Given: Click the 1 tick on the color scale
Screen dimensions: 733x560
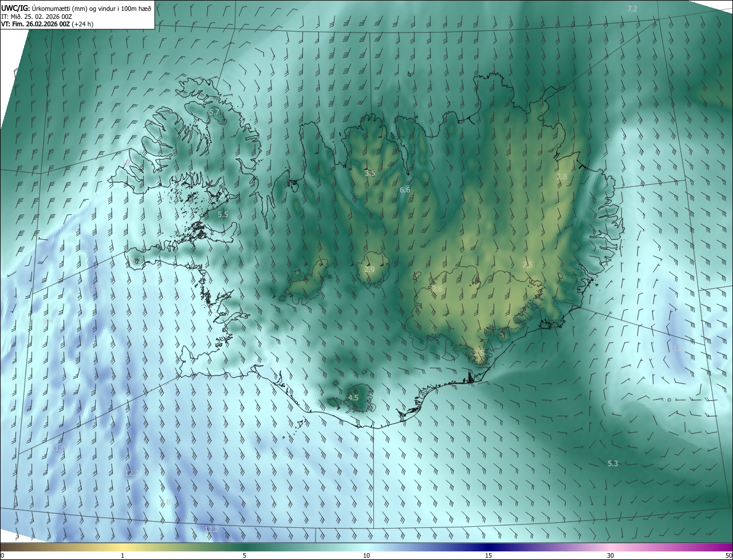Looking at the screenshot, I should click(123, 555).
